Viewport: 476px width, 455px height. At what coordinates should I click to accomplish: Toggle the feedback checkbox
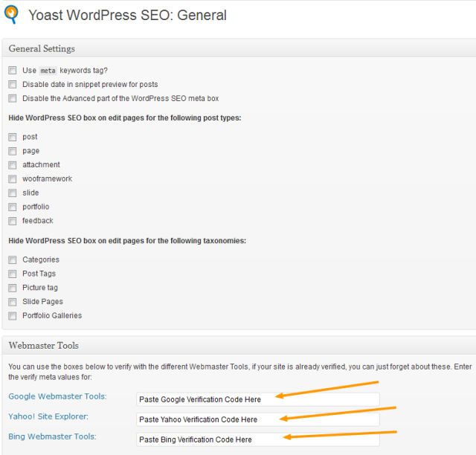click(13, 221)
